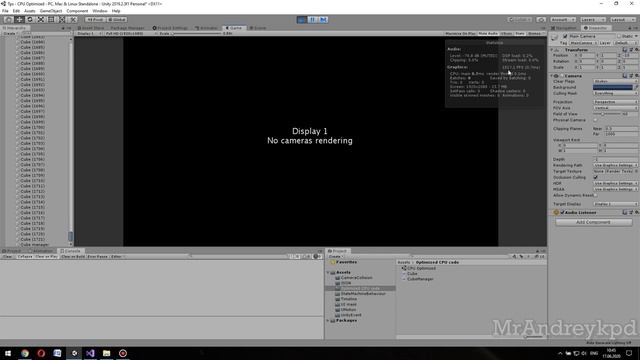Viewport: 640px width, 360px height.
Task: Expand the Packages folder tree
Action: tap(328, 321)
